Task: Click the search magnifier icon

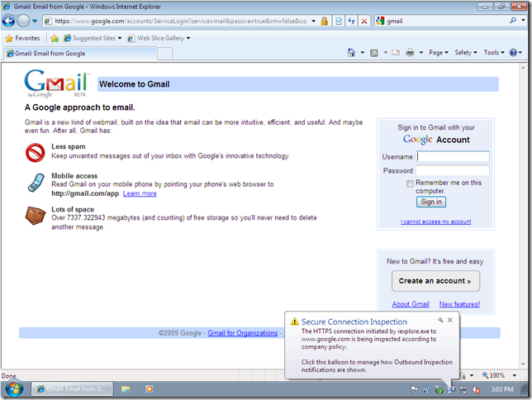Action: [513, 21]
